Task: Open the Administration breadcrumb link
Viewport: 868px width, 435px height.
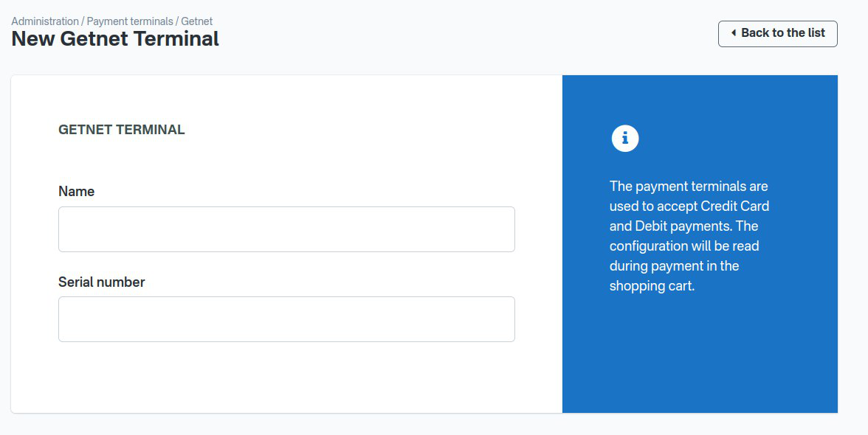Action: click(45, 21)
